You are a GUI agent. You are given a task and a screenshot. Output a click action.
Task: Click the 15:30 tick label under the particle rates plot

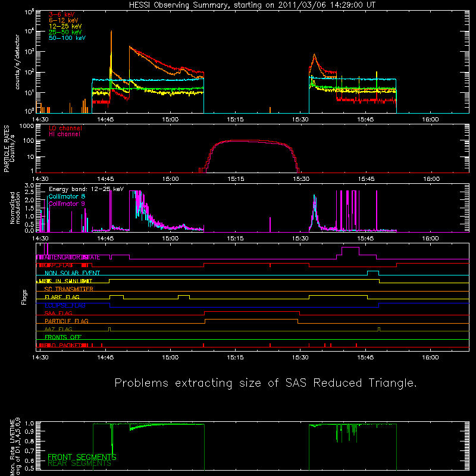click(x=301, y=179)
